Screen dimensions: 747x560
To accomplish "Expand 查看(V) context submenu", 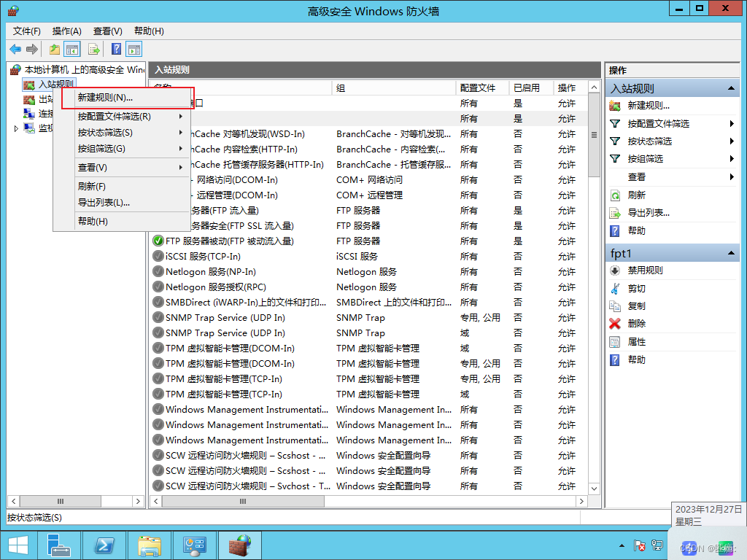I will pos(181,167).
